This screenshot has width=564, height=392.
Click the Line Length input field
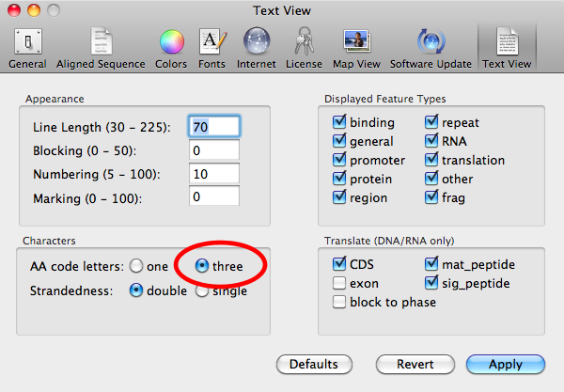click(214, 126)
